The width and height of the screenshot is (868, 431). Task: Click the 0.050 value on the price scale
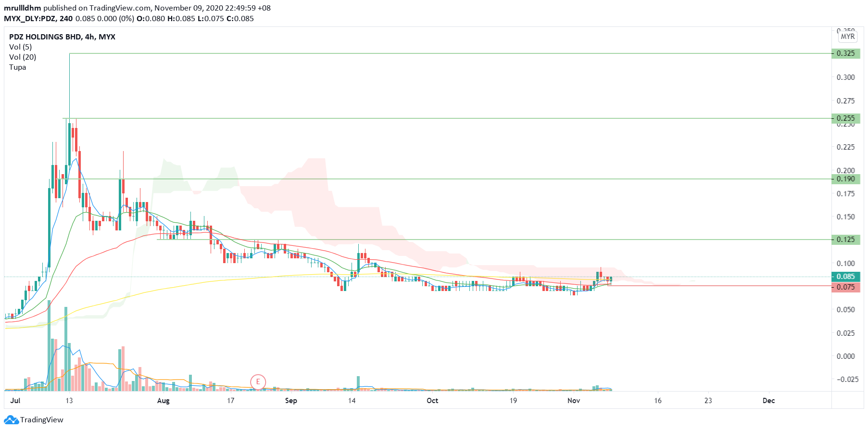[846, 310]
